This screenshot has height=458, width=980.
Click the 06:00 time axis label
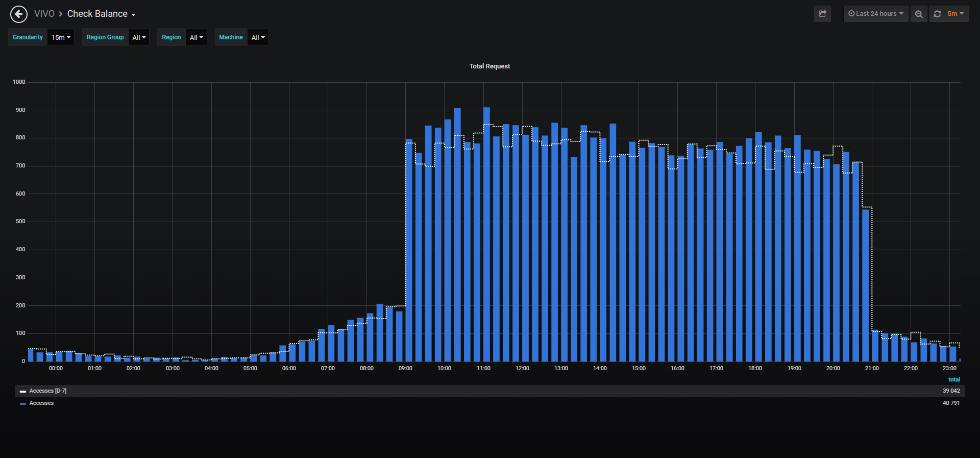pos(289,369)
